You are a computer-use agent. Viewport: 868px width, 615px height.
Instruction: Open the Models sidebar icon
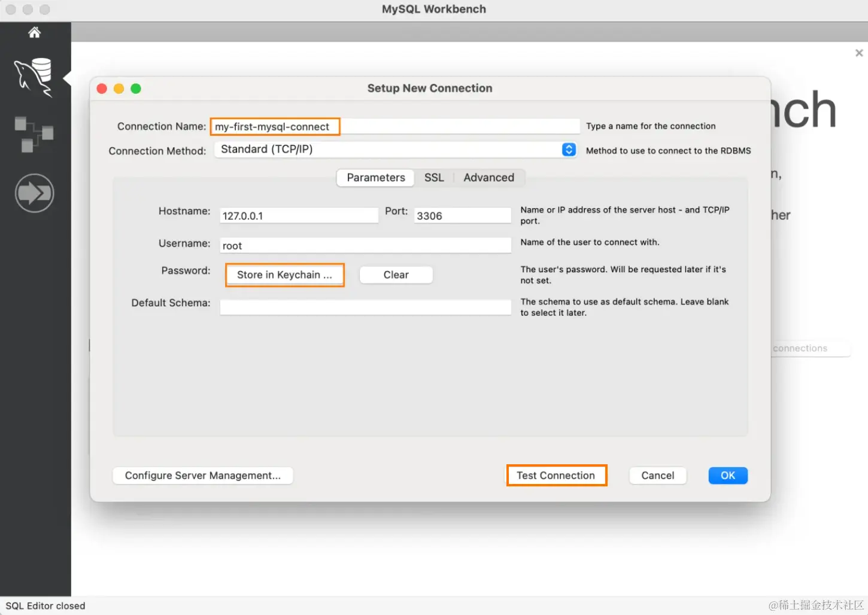click(34, 134)
